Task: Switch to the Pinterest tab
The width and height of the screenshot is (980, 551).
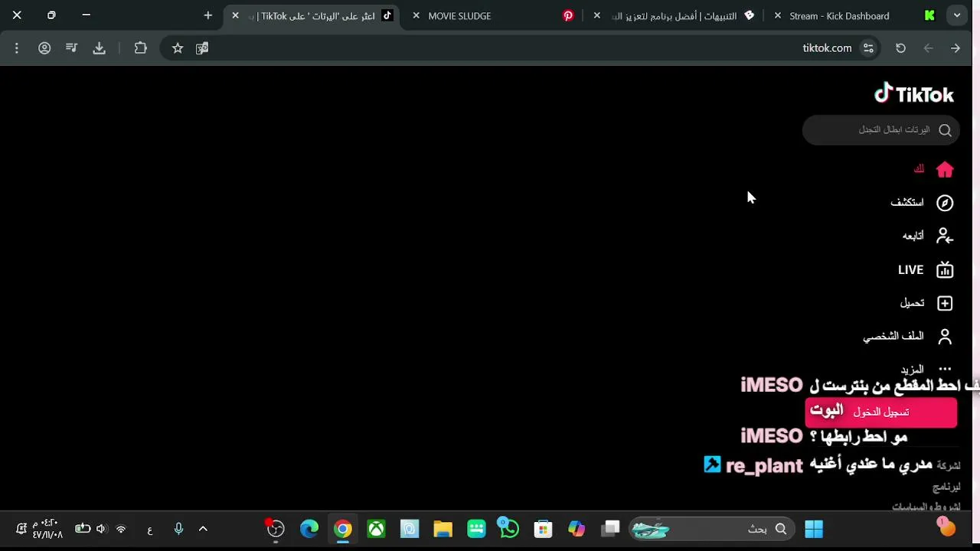Action: 568,16
